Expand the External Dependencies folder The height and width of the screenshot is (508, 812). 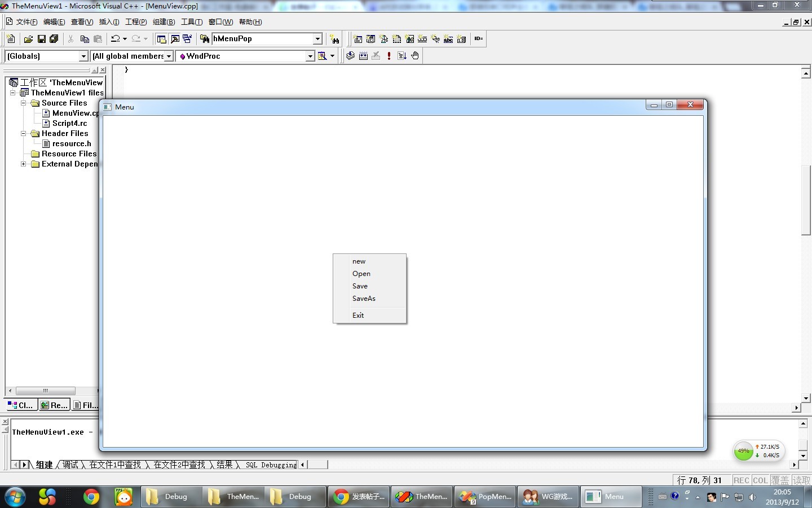tap(24, 164)
